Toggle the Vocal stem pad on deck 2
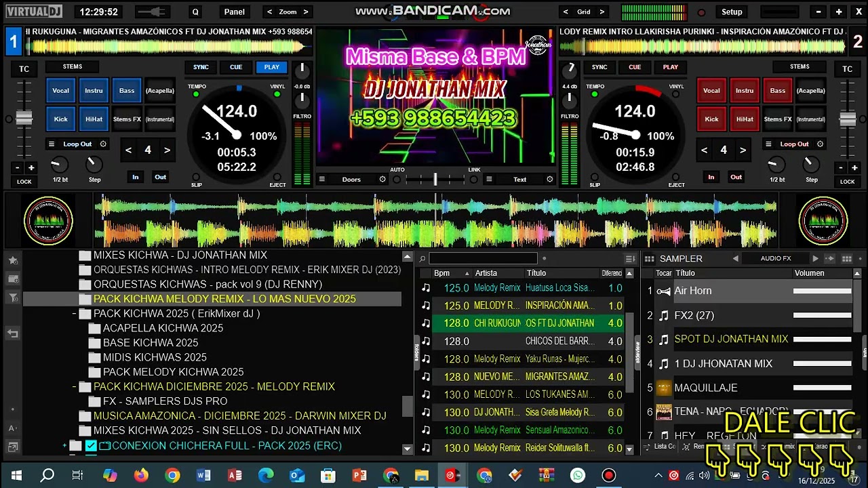The width and height of the screenshot is (868, 488). click(x=711, y=91)
